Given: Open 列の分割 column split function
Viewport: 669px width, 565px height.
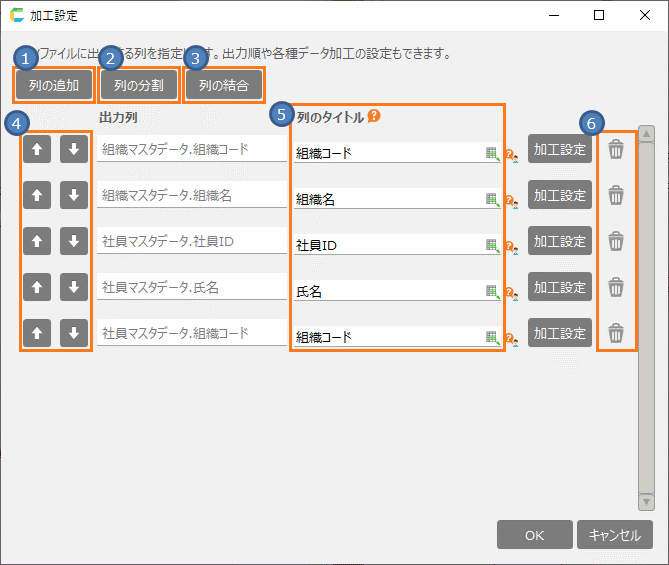Looking at the screenshot, I should point(138,84).
